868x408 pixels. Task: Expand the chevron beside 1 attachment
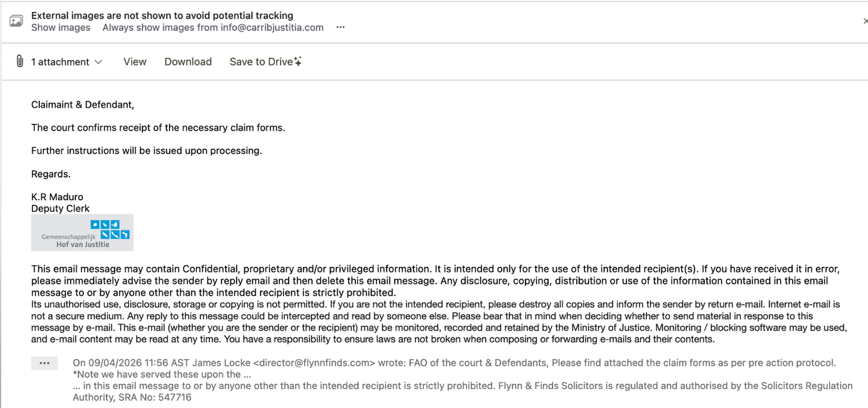coord(98,62)
